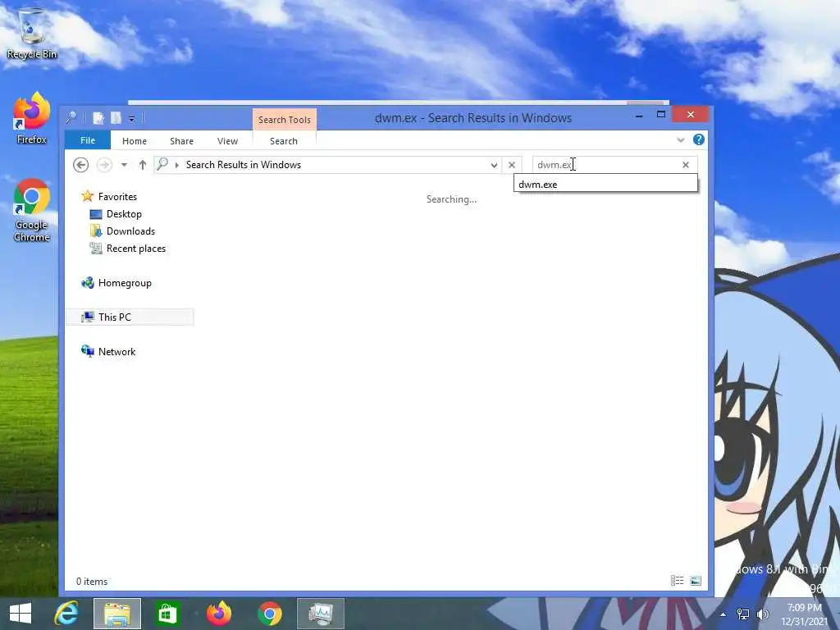Switch to the Home ribbon tab

[x=134, y=141]
